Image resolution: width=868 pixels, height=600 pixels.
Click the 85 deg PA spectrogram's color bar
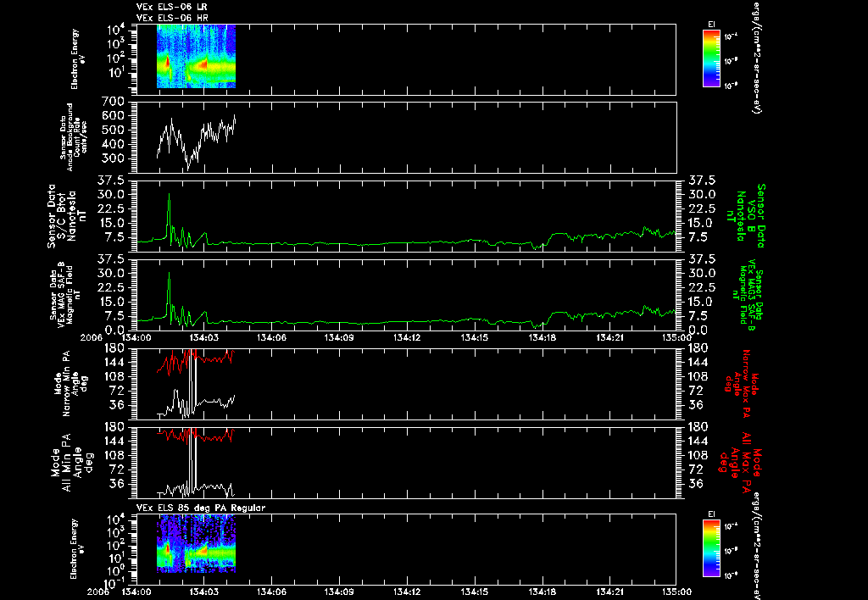click(711, 548)
